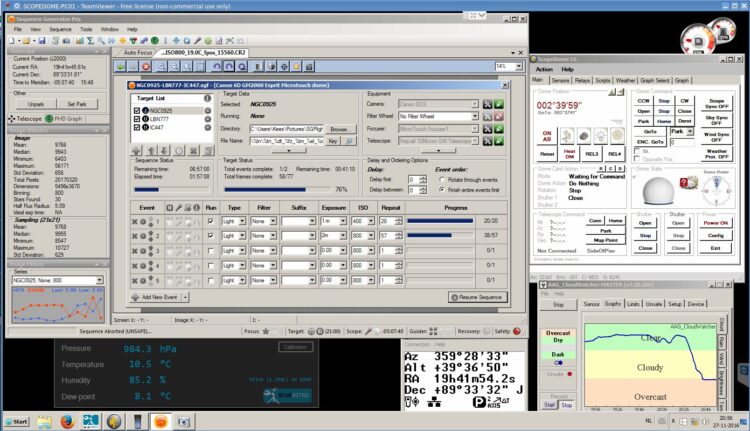Click the Unpark button
This screenshot has height=431, width=750.
pos(36,104)
